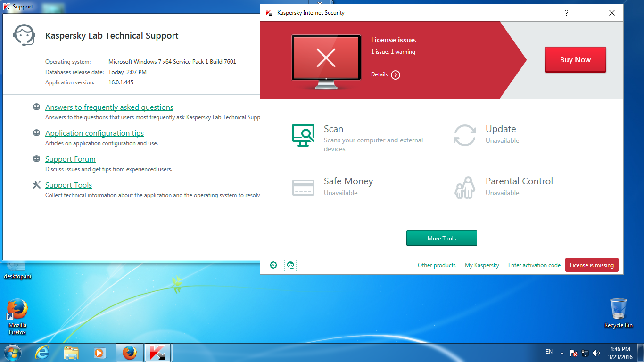Click the volume speaker tray icon
Screen dimensions: 644x362
pos(596,353)
